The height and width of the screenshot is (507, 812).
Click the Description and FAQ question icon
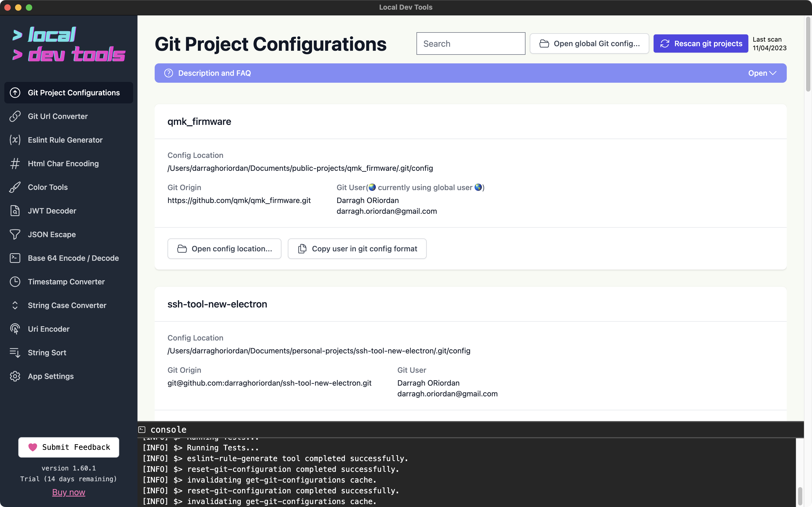(x=169, y=73)
